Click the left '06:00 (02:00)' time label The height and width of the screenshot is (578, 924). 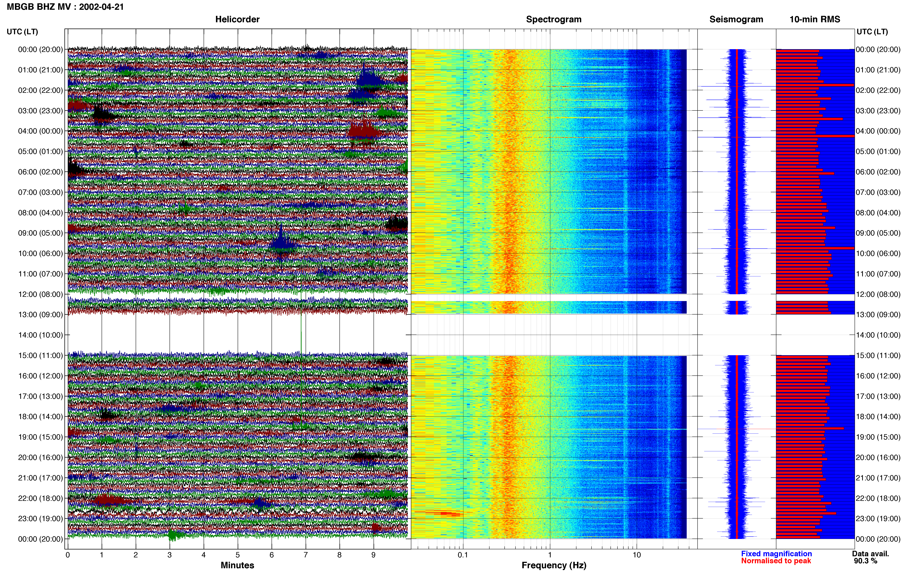point(41,172)
